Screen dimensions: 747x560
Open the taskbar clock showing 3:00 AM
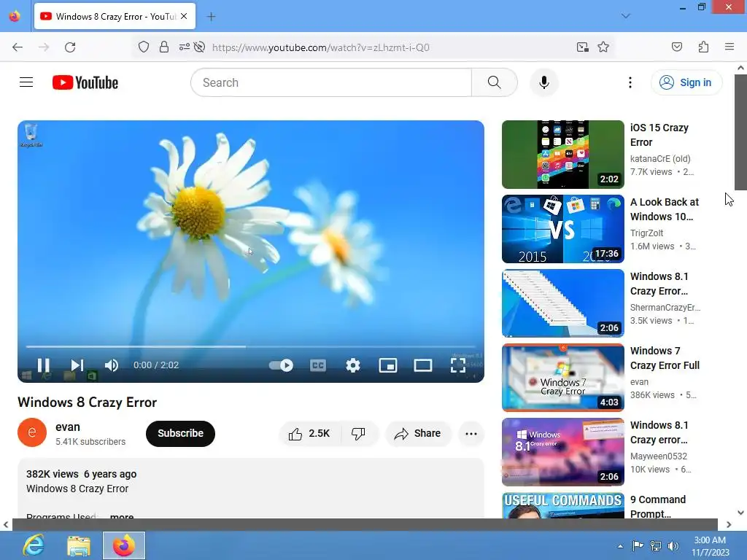[710, 545]
